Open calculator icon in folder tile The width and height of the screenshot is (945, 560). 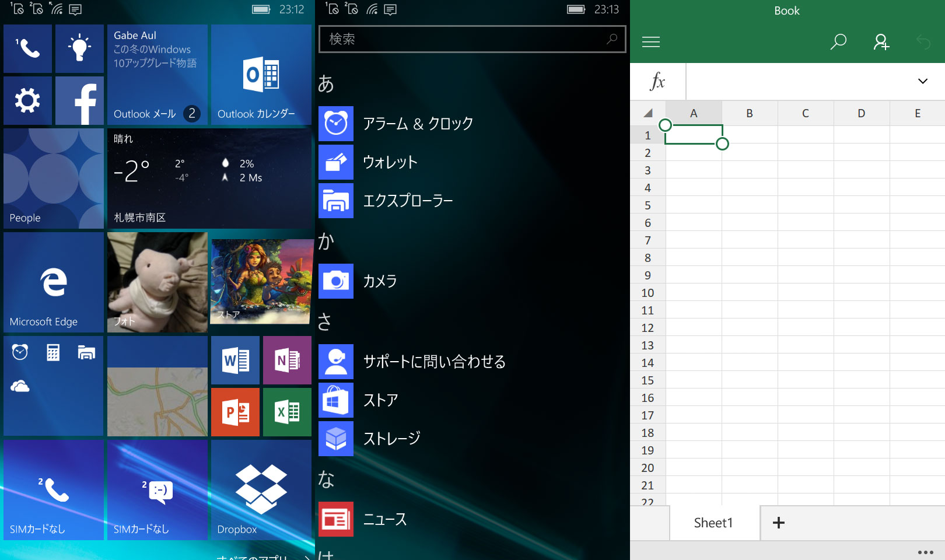pos(53,352)
